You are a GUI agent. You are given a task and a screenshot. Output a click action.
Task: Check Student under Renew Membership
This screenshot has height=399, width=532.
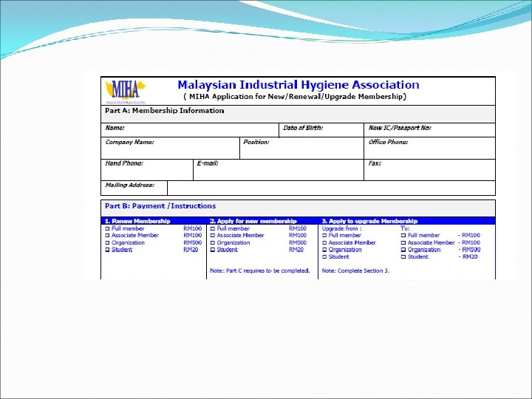[x=108, y=250]
